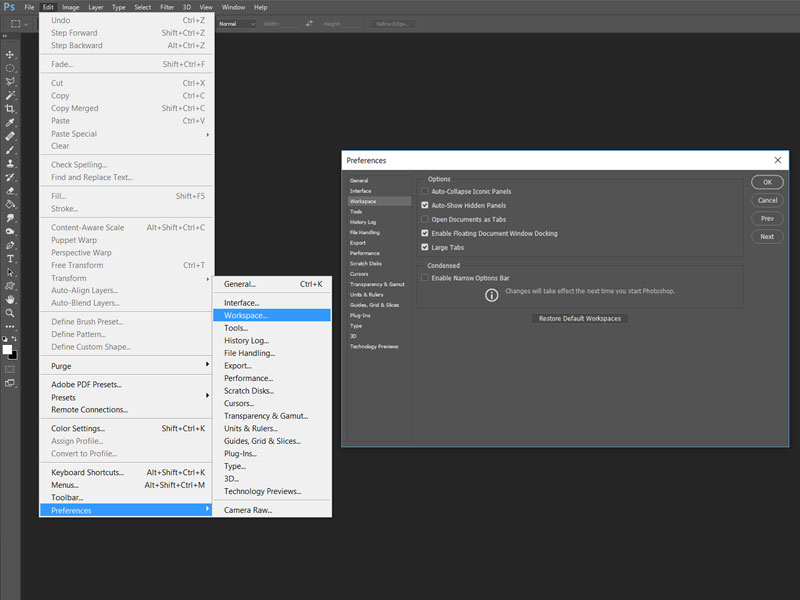Expand the Paste Special submenu

pyautogui.click(x=126, y=134)
